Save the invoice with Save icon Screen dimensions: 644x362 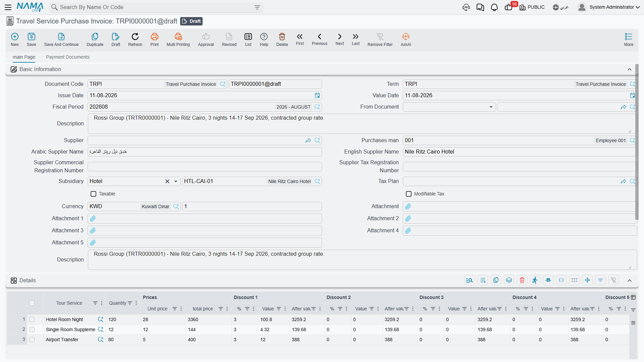[32, 40]
